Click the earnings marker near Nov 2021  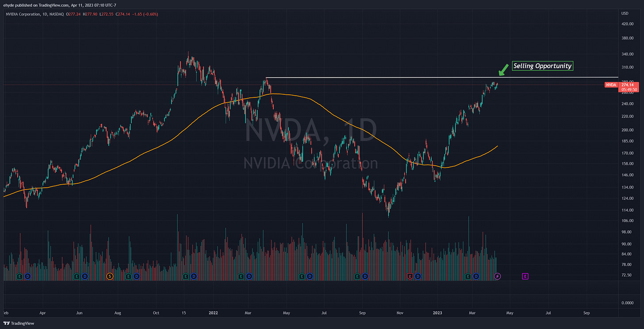click(x=185, y=276)
